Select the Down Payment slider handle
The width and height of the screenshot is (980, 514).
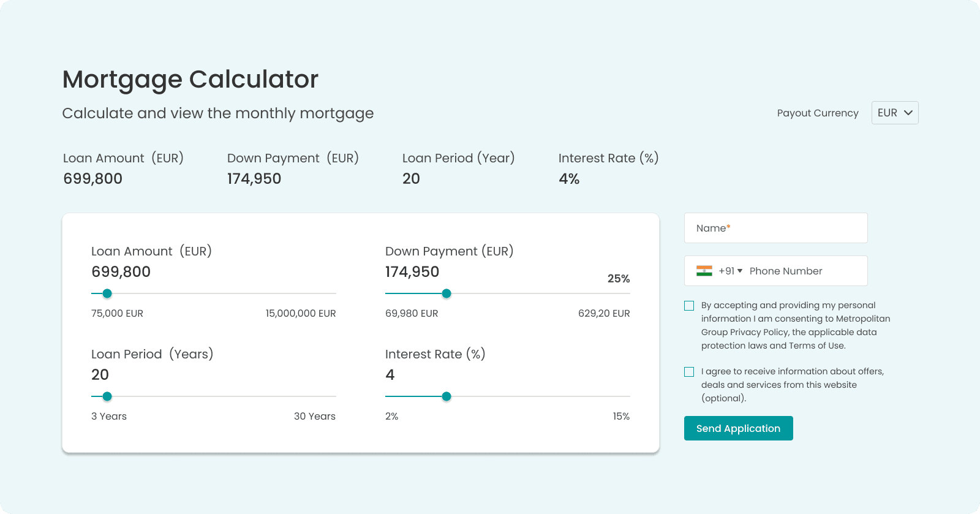447,293
